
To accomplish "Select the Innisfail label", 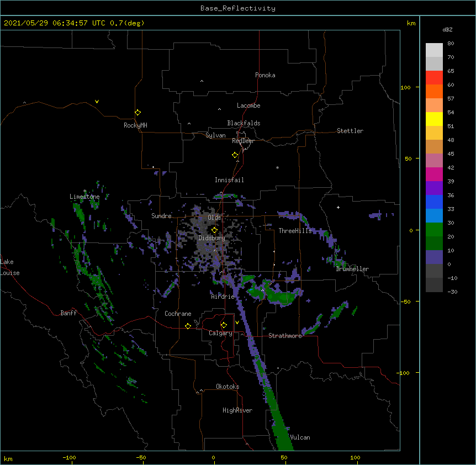I will tap(229, 180).
